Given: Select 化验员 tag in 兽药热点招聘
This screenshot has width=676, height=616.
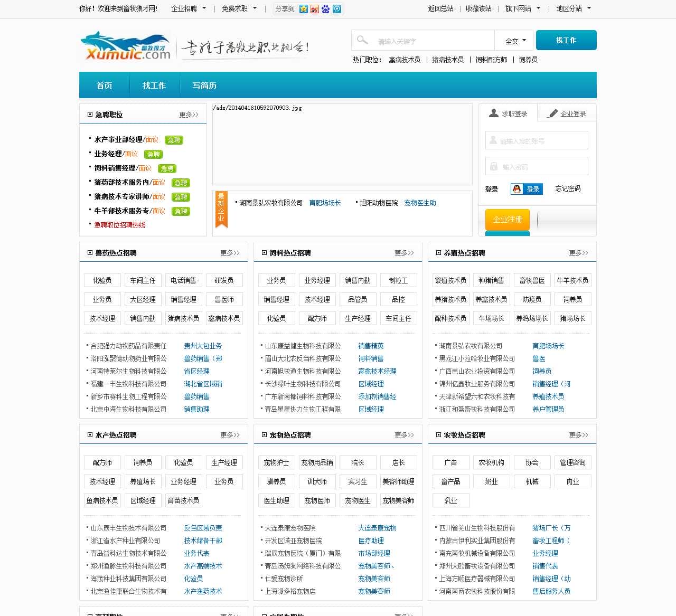Looking at the screenshot, I should (102, 280).
